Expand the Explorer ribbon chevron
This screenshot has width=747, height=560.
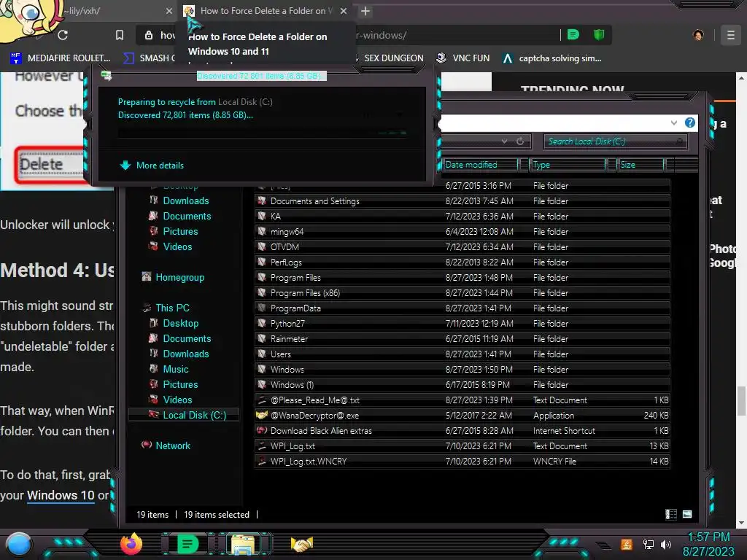tap(673, 122)
